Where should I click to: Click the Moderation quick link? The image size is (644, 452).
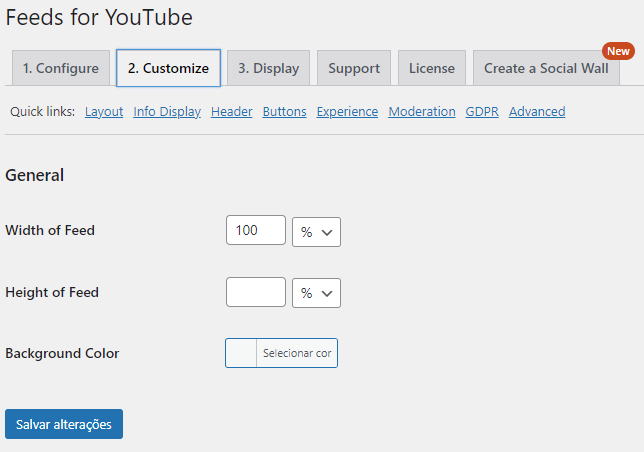point(422,112)
